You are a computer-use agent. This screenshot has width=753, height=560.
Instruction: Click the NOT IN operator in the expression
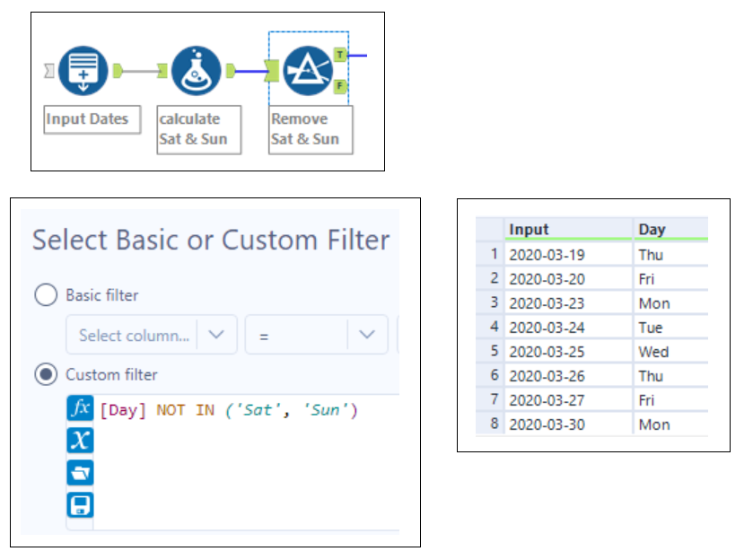click(x=186, y=410)
